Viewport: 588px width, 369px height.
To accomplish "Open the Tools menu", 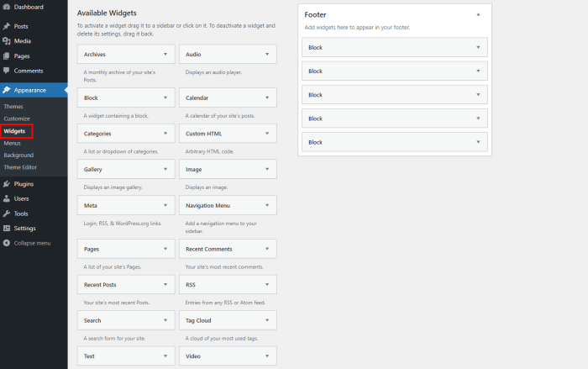I will tap(21, 213).
